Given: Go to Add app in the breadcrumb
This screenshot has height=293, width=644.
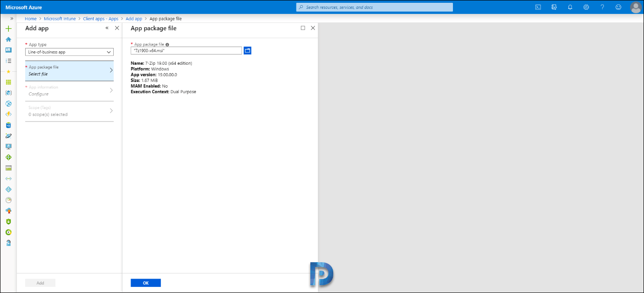Looking at the screenshot, I should click(x=134, y=19).
